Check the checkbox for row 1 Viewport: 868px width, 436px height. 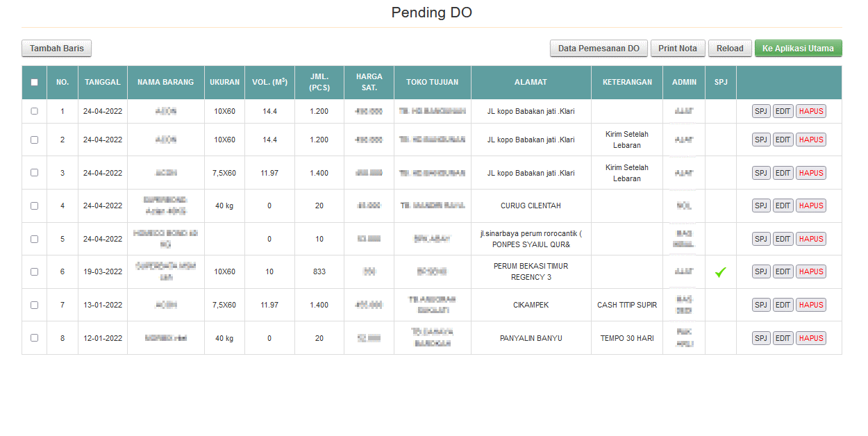[x=34, y=111]
